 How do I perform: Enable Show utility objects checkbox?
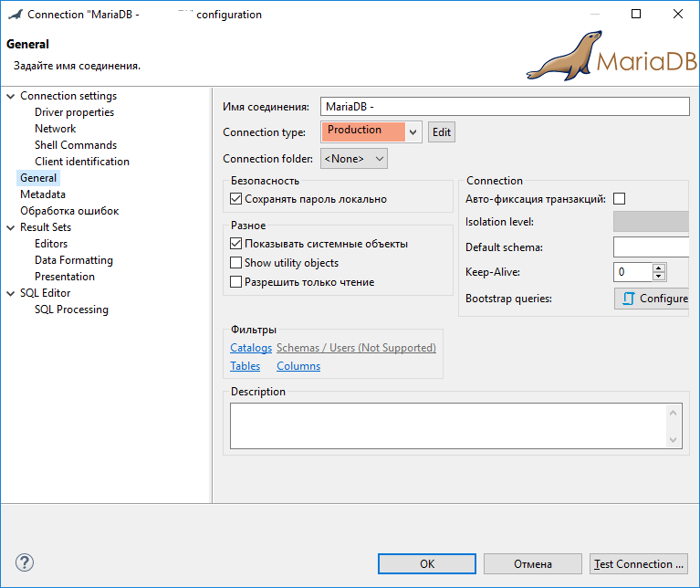[x=235, y=263]
